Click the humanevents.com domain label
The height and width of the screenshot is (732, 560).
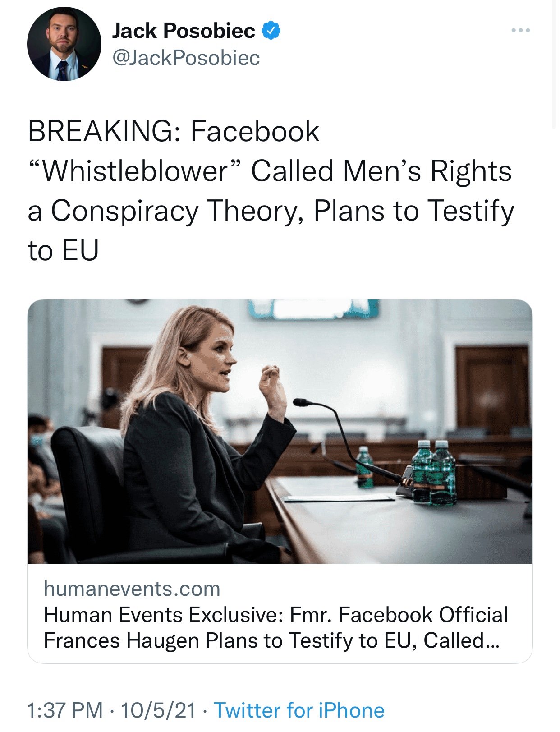point(132,589)
